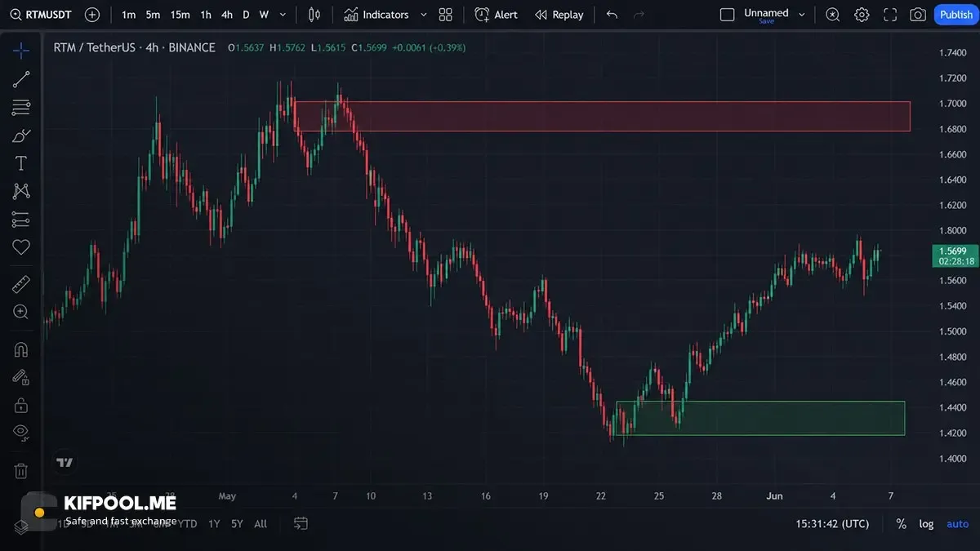980x551 pixels.
Task: Open the chart patterns tool
Action: [x=21, y=191]
